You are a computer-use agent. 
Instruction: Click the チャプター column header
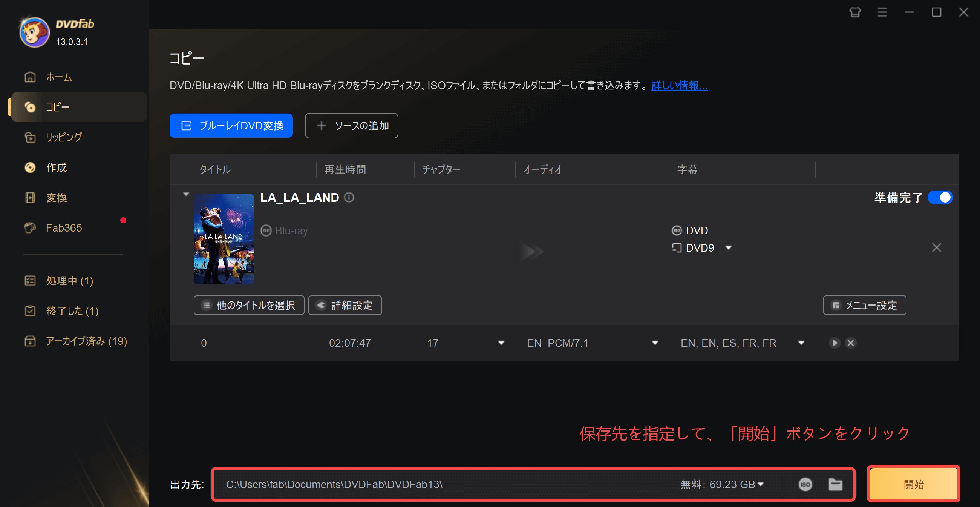[441, 169]
